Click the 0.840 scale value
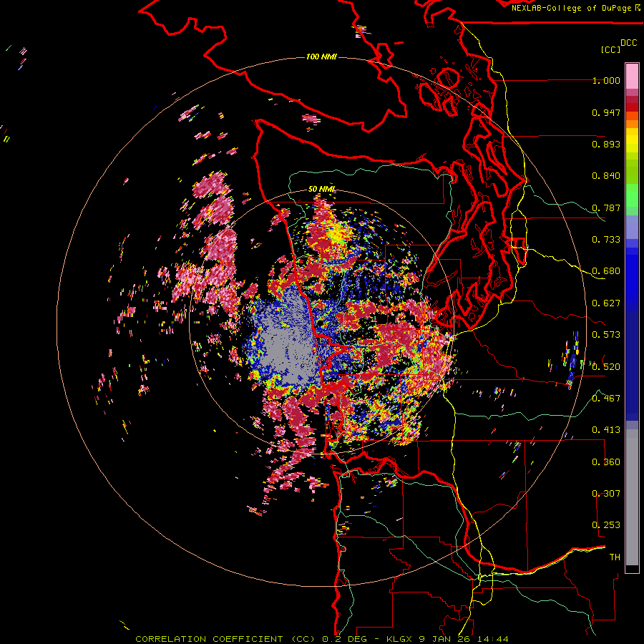Image resolution: width=644 pixels, height=644 pixels. click(x=606, y=176)
